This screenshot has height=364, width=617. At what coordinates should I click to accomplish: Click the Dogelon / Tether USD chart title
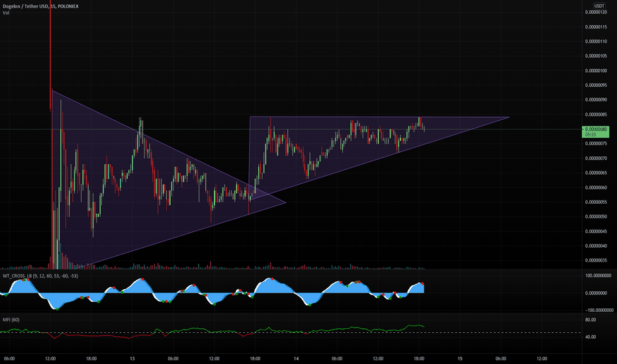pyautogui.click(x=40, y=7)
